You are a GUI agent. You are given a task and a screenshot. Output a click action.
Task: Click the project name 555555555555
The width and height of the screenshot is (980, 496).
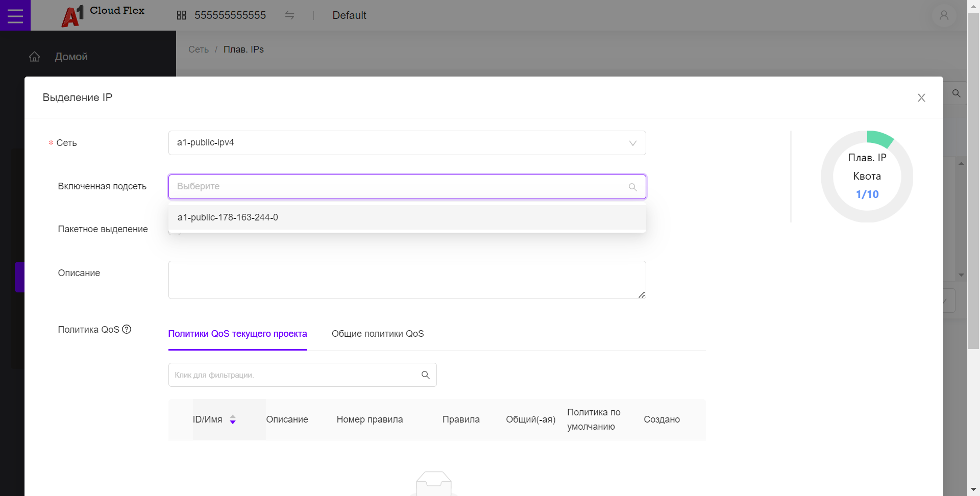pyautogui.click(x=230, y=15)
